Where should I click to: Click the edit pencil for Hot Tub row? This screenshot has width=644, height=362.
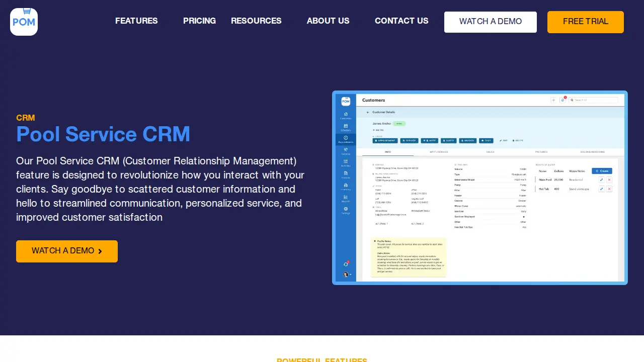(x=601, y=189)
